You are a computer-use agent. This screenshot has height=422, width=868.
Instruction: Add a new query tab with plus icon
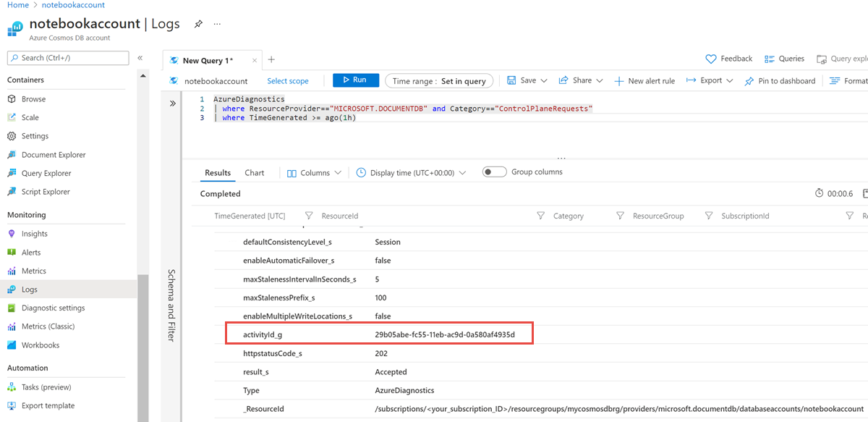[271, 60]
